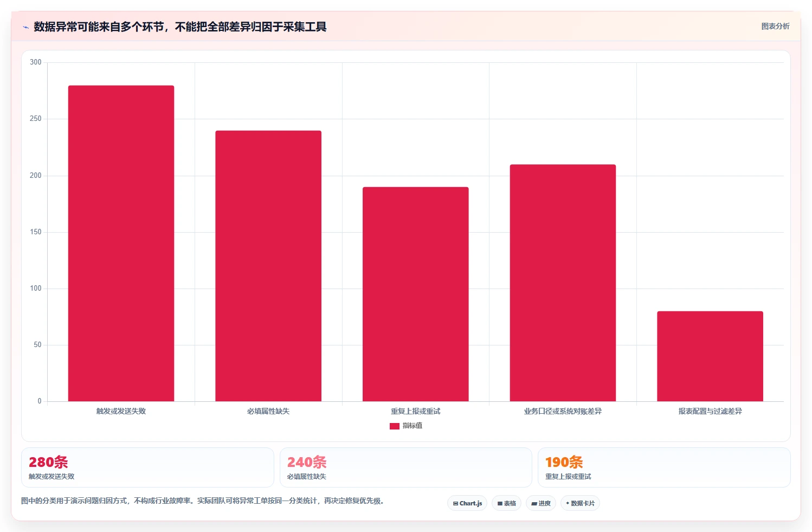
Task: Click the Chart.js tag chip
Action: [x=467, y=503]
